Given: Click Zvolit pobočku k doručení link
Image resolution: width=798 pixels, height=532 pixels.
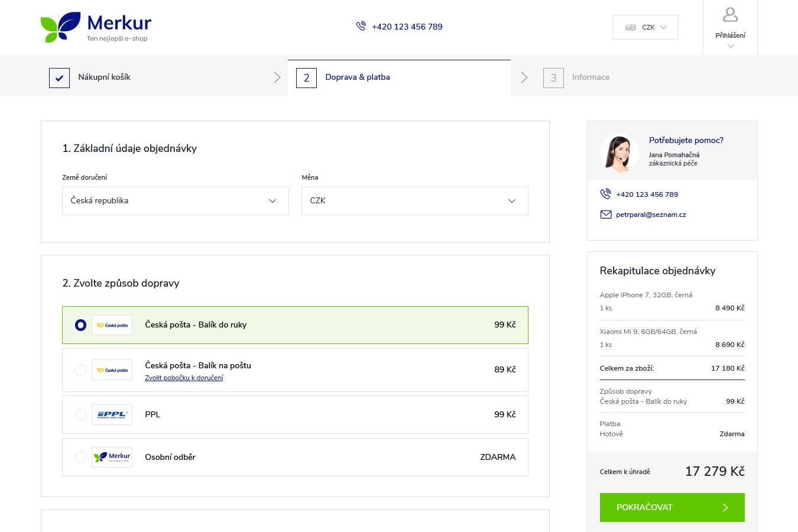Looking at the screenshot, I should [184, 378].
